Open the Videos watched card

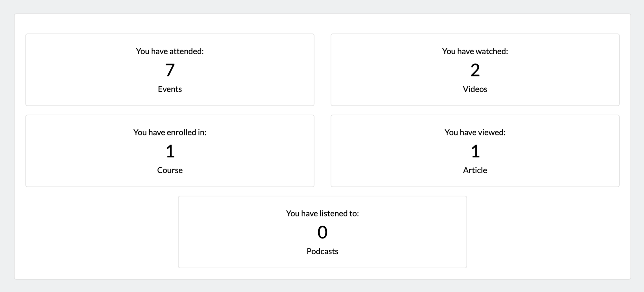[x=475, y=70]
